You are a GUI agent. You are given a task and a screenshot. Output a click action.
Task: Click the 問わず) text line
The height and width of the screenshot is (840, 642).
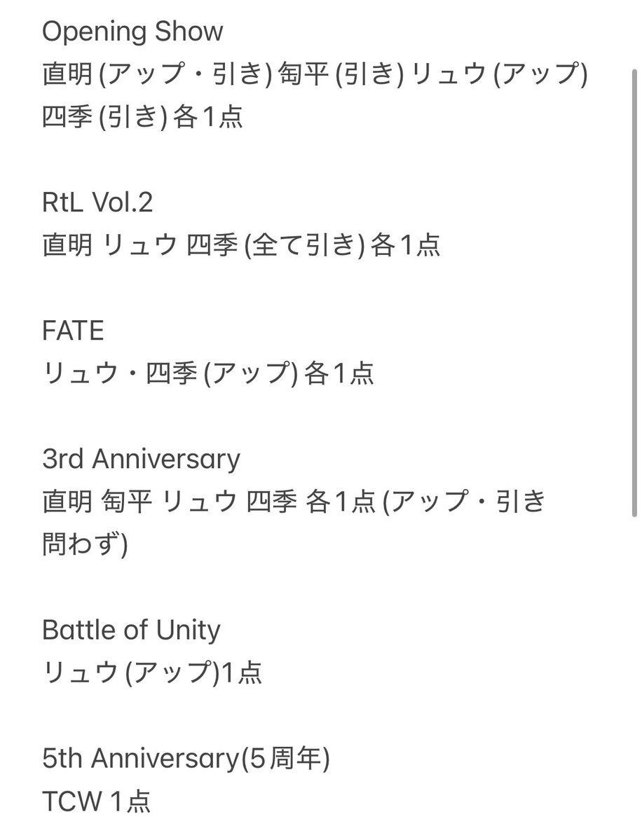(86, 545)
